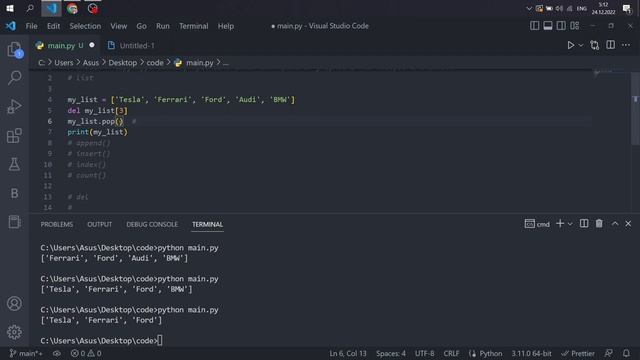The image size is (640, 360).
Task: Click the Asus breadcrumb segment
Action: pos(91,63)
